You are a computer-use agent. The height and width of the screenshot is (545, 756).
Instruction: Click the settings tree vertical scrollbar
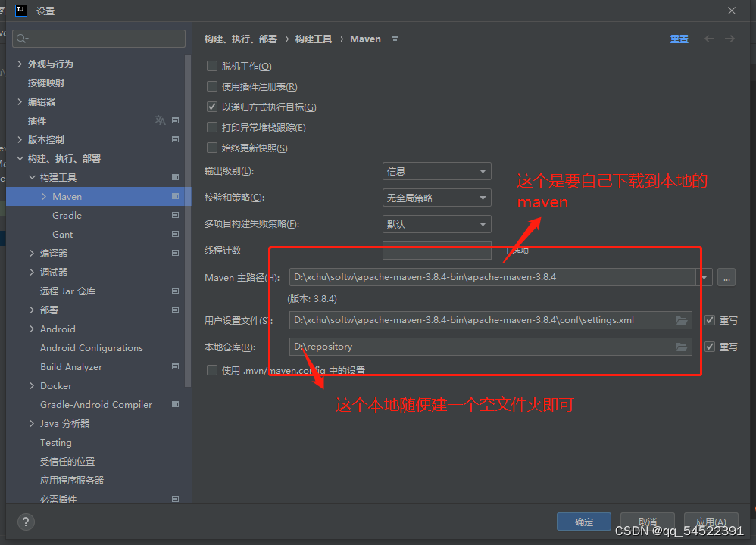tap(188, 221)
